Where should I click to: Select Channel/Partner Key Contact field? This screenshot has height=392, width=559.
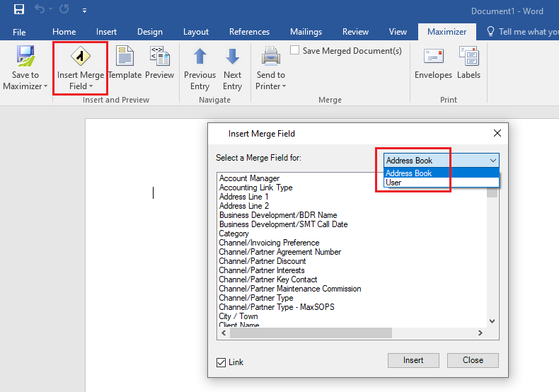tap(268, 279)
